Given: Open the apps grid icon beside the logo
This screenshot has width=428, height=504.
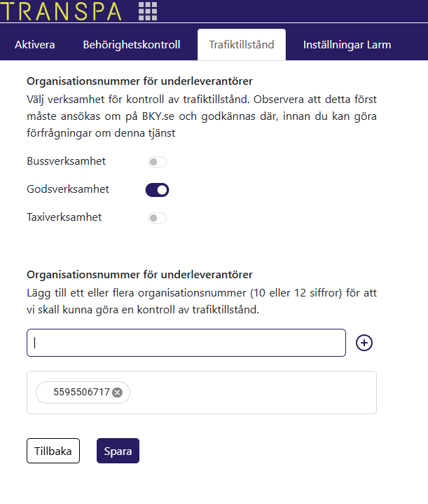Looking at the screenshot, I should point(148,11).
